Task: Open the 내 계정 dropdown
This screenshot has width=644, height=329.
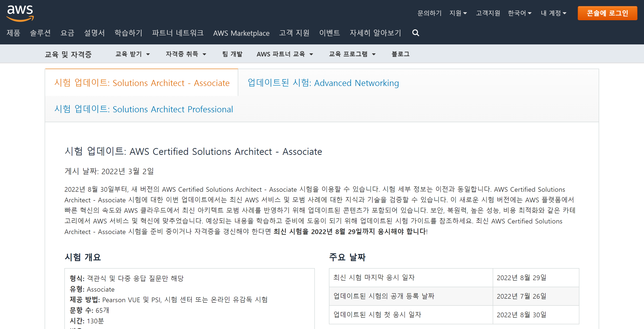Action: (x=553, y=13)
